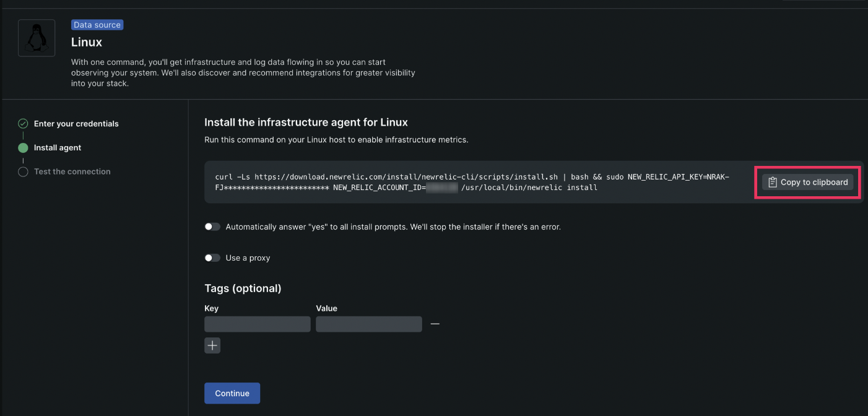Add a new tag row with plus icon
This screenshot has width=868, height=416.
pyautogui.click(x=212, y=345)
